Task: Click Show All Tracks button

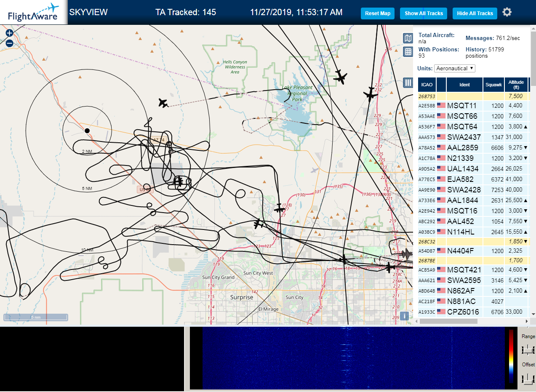Action: tap(424, 13)
